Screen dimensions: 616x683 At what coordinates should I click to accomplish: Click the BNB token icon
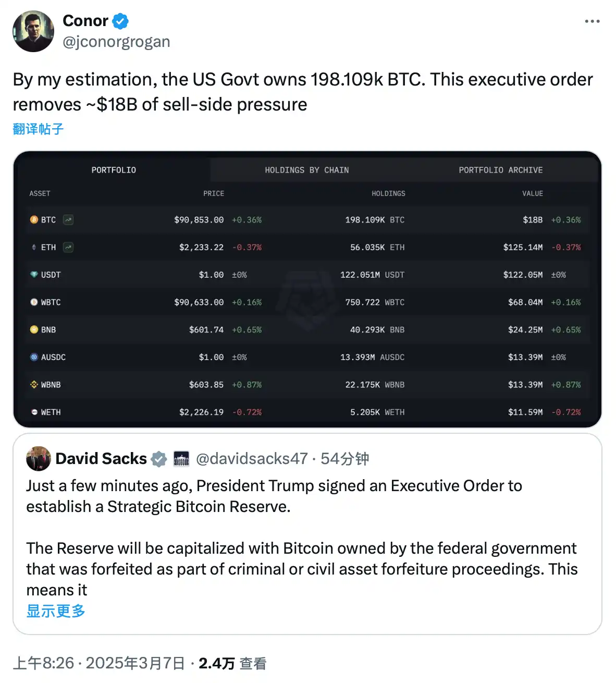point(34,330)
